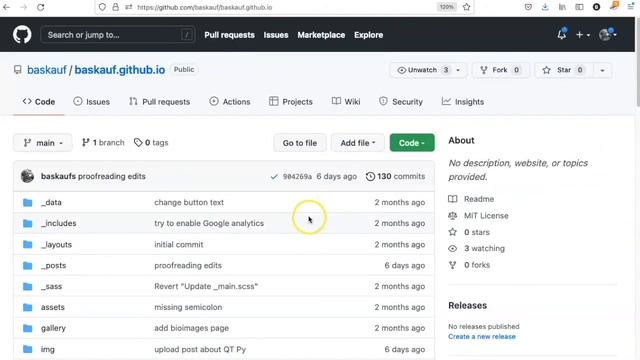Click the 120% zoom indicator
This screenshot has width=640, height=360.
coord(446,7)
